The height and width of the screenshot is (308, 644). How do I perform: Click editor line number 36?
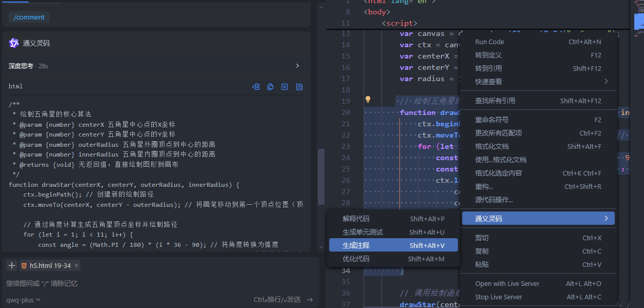345,293
